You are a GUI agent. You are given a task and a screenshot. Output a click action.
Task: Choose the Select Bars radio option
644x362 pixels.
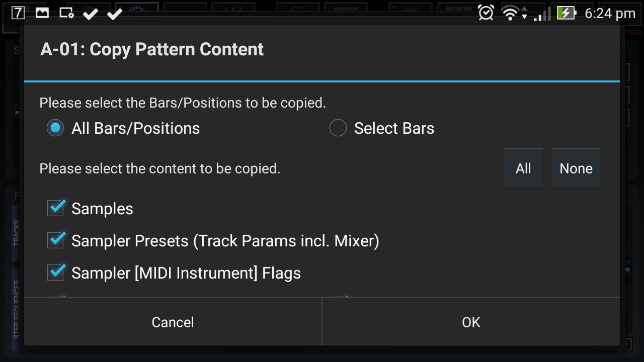(338, 128)
